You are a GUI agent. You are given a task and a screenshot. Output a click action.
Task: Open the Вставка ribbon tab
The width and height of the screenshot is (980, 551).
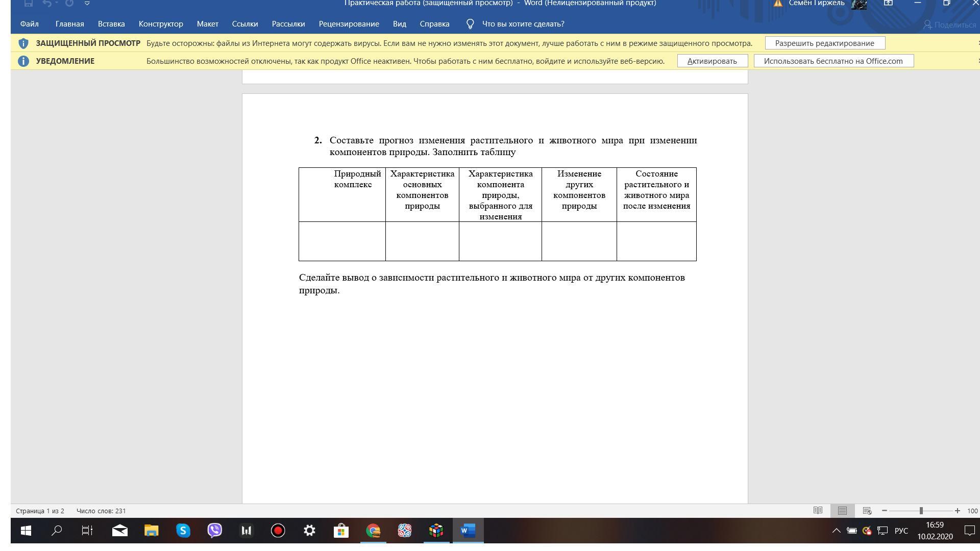(x=111, y=24)
